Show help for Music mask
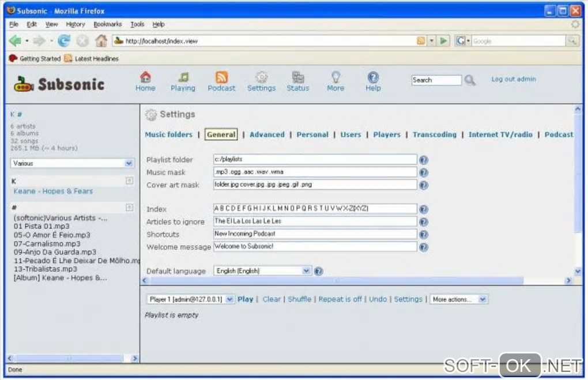The width and height of the screenshot is (588, 380). coord(424,172)
